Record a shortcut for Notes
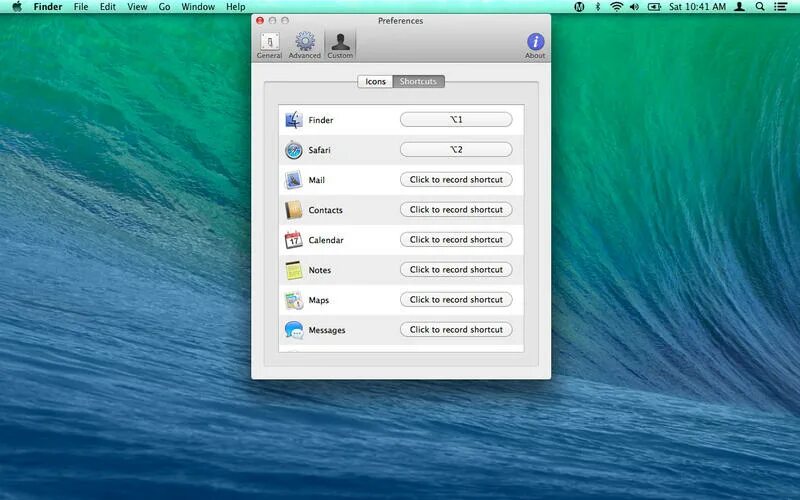Screen dimensions: 800x500 pos(456,269)
